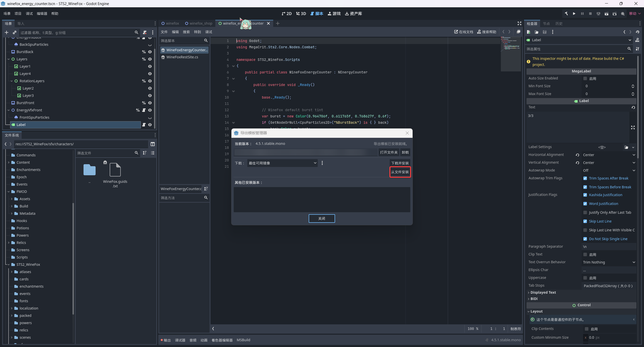Image resolution: width=644 pixels, height=347 pixels.
Task: Revert the Text property to default
Action: click(633, 107)
